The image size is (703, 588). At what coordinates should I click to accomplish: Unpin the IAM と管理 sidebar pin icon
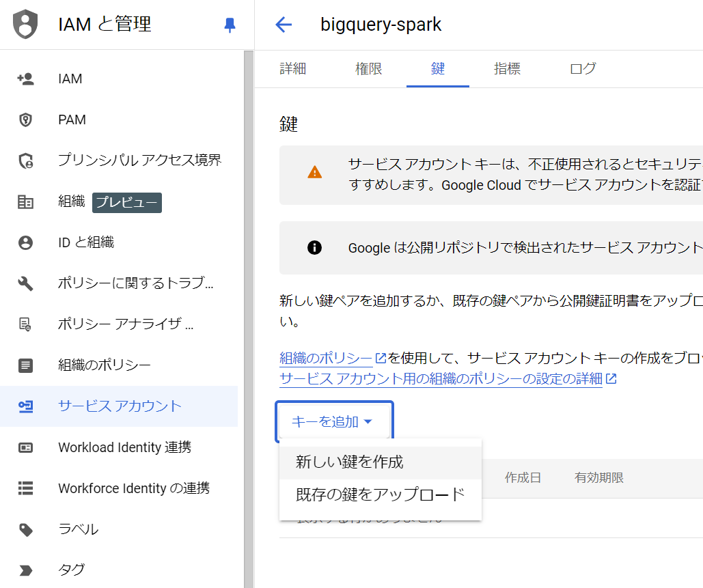click(230, 25)
